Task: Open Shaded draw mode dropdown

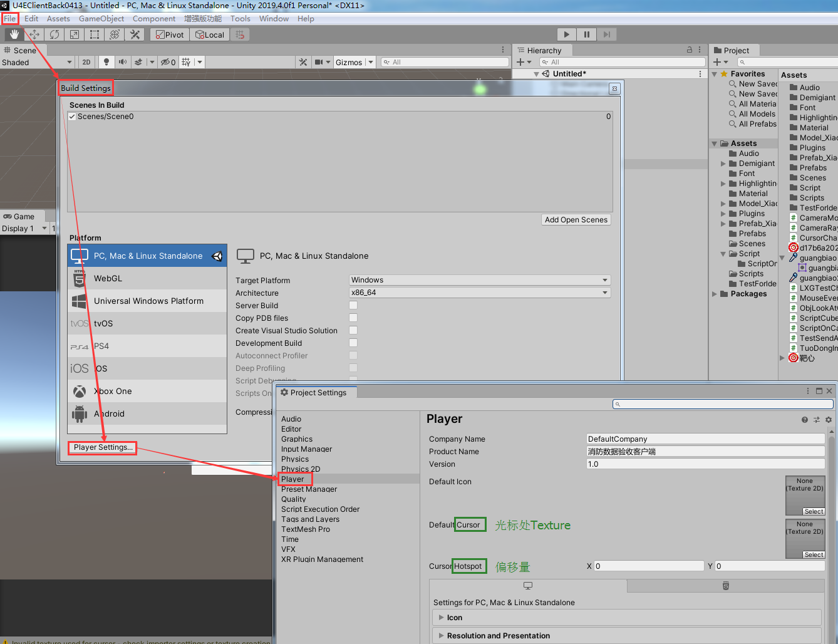Action: coord(37,62)
